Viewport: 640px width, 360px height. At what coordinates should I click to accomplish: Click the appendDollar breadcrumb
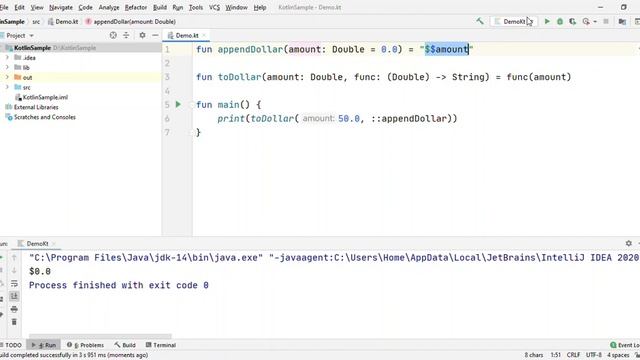tap(131, 22)
